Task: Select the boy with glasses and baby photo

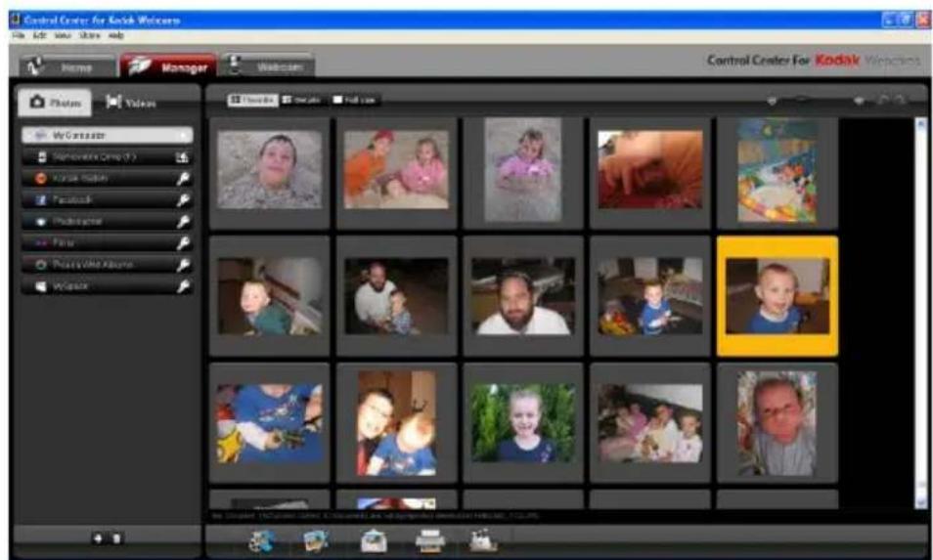Action: tap(396, 423)
